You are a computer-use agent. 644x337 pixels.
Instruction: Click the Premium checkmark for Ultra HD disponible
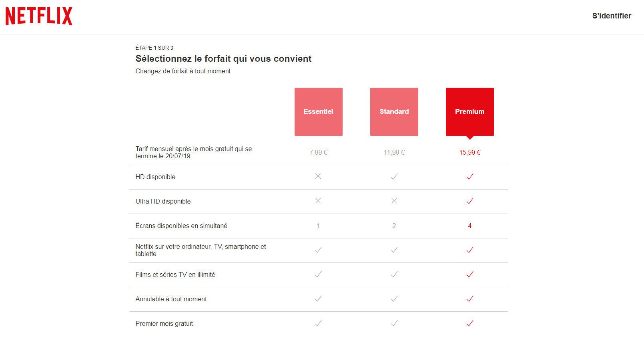[x=470, y=201]
